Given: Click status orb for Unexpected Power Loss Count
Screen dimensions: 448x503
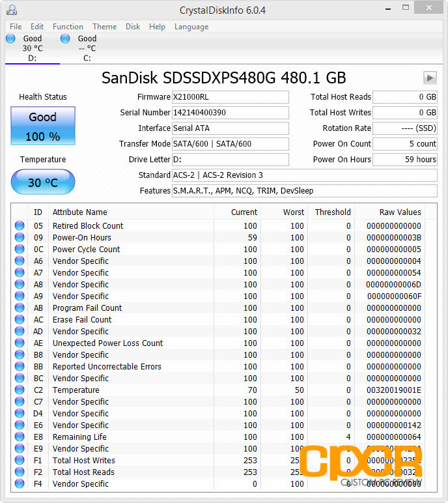Looking at the screenshot, I should click(x=20, y=343).
